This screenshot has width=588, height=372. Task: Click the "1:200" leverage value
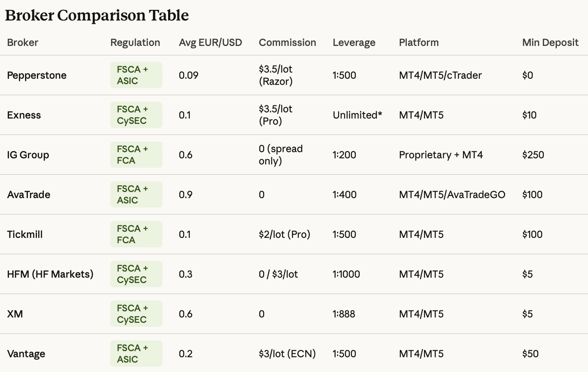(344, 155)
